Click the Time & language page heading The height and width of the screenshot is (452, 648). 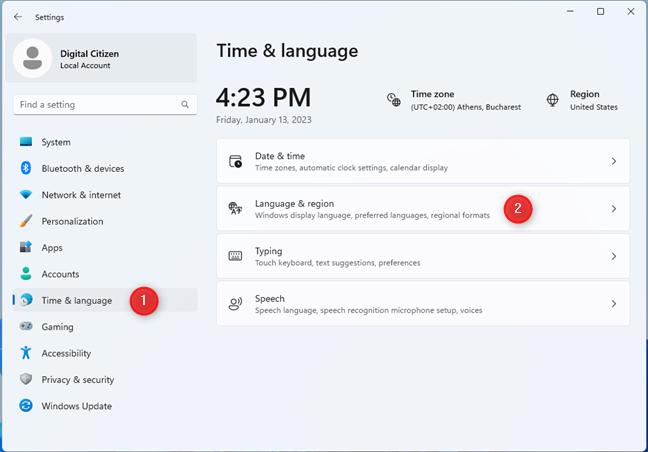[287, 51]
